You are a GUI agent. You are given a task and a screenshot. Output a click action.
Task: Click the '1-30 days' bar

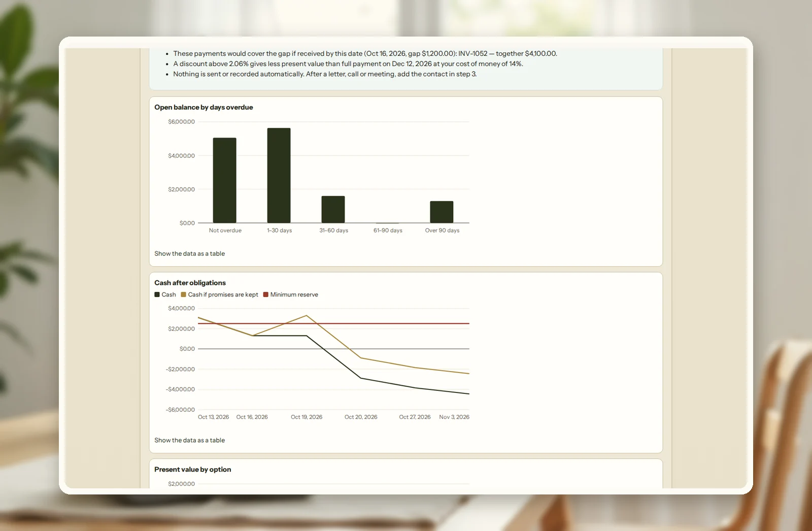tap(279, 175)
